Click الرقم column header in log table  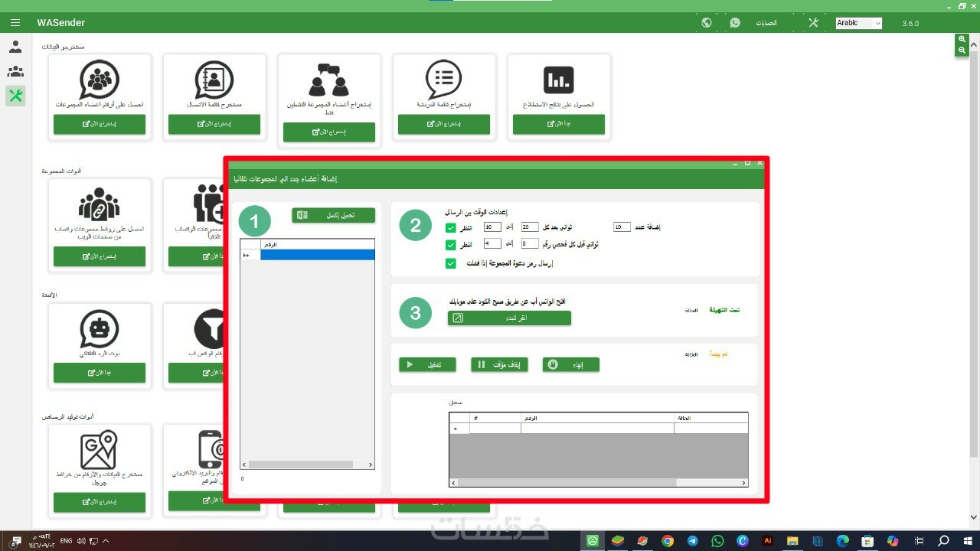(597, 418)
